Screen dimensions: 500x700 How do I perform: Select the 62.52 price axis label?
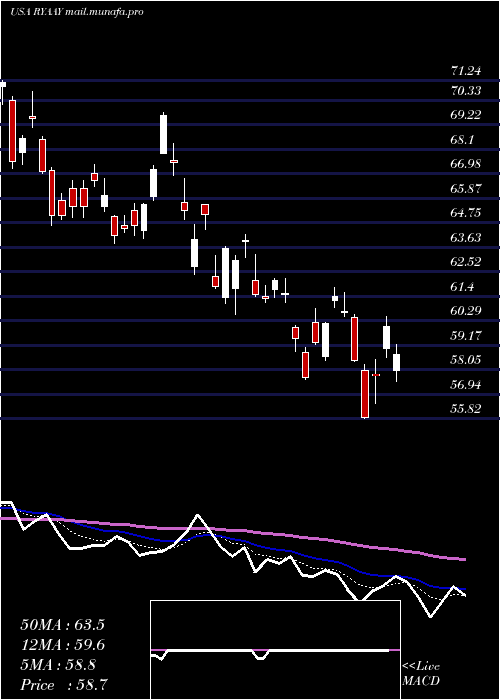(x=466, y=262)
